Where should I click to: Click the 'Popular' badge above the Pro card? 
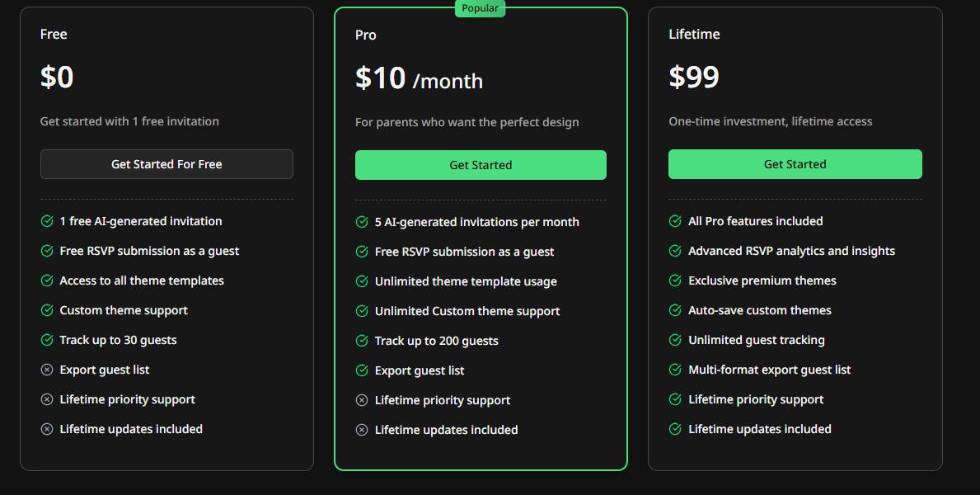click(x=481, y=8)
